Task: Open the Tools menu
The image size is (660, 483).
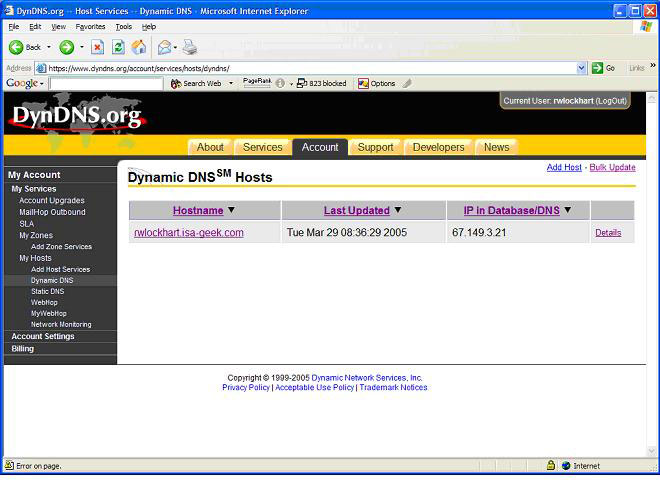Action: (x=124, y=27)
